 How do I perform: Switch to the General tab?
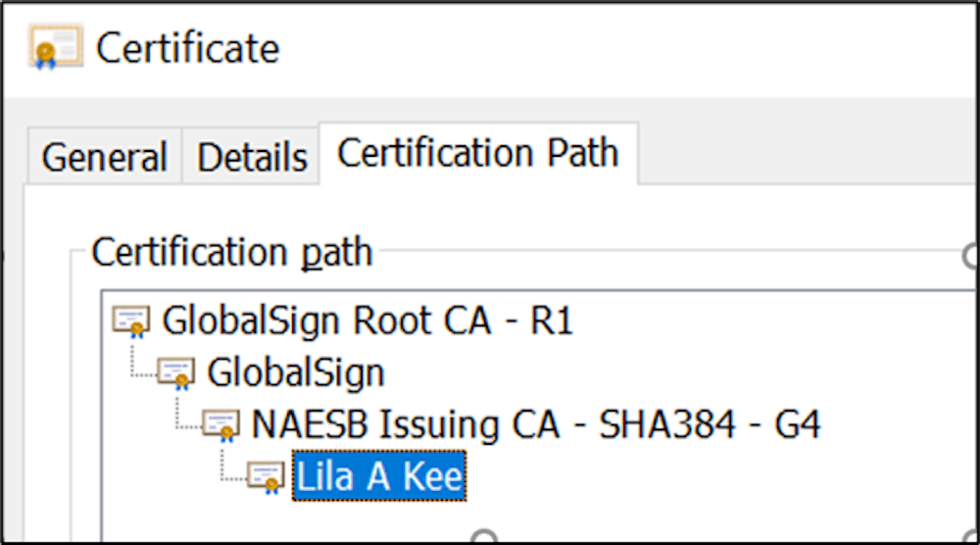click(105, 156)
